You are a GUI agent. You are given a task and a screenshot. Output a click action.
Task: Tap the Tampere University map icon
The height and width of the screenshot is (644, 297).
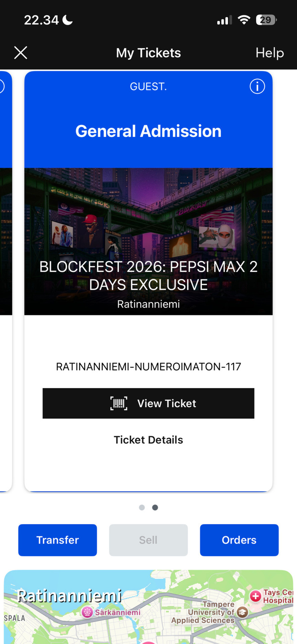(243, 612)
